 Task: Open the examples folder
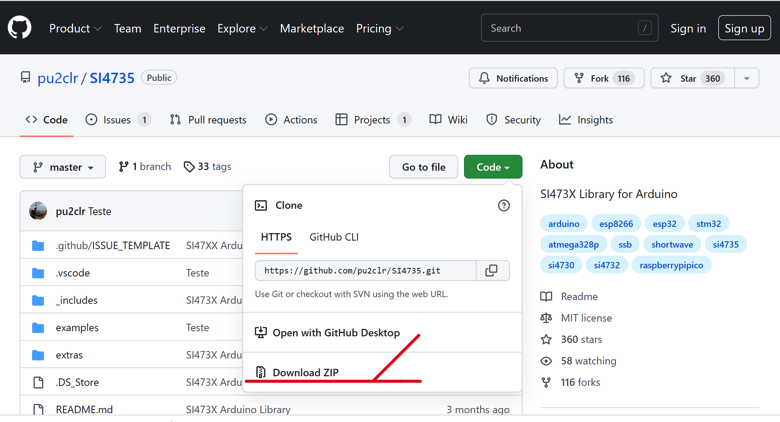[x=77, y=327]
